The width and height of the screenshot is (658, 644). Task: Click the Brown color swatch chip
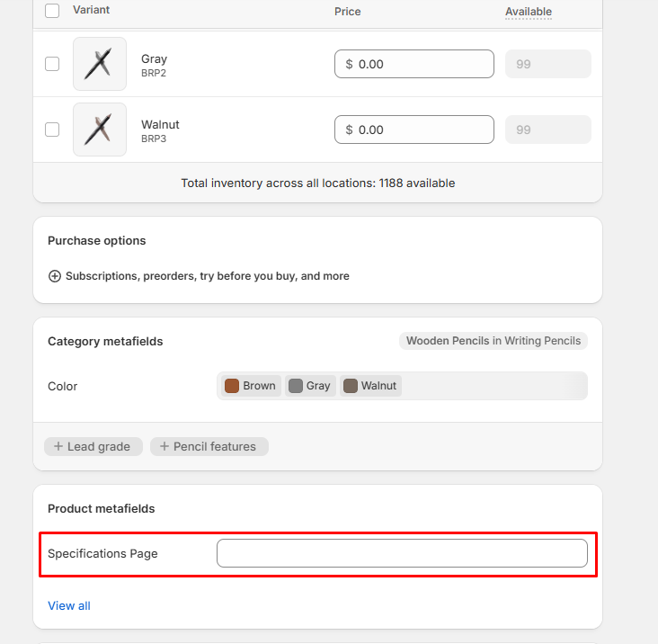pyautogui.click(x=251, y=386)
